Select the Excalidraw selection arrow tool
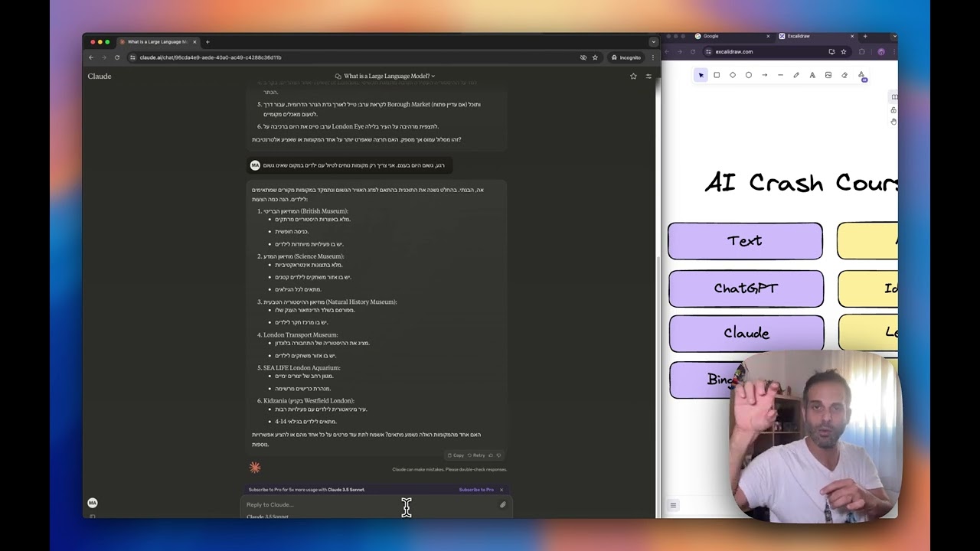This screenshot has height=551, width=980. 701,75
